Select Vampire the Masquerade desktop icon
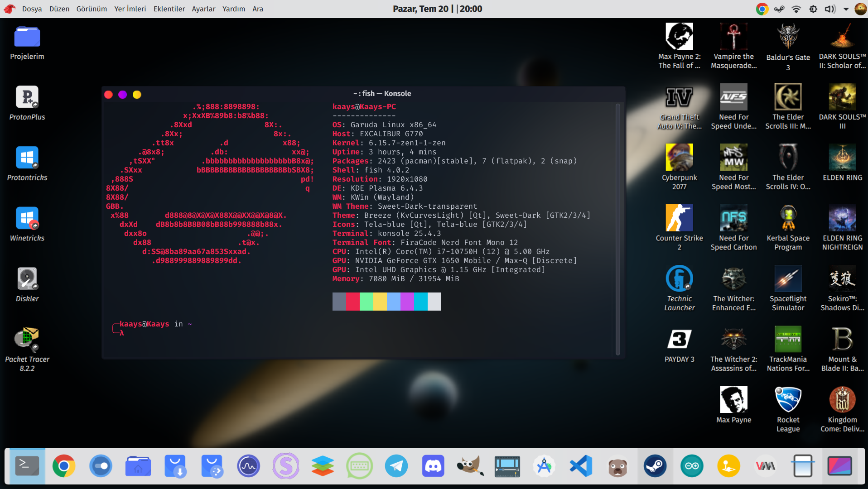Image resolution: width=868 pixels, height=489 pixels. point(734,46)
